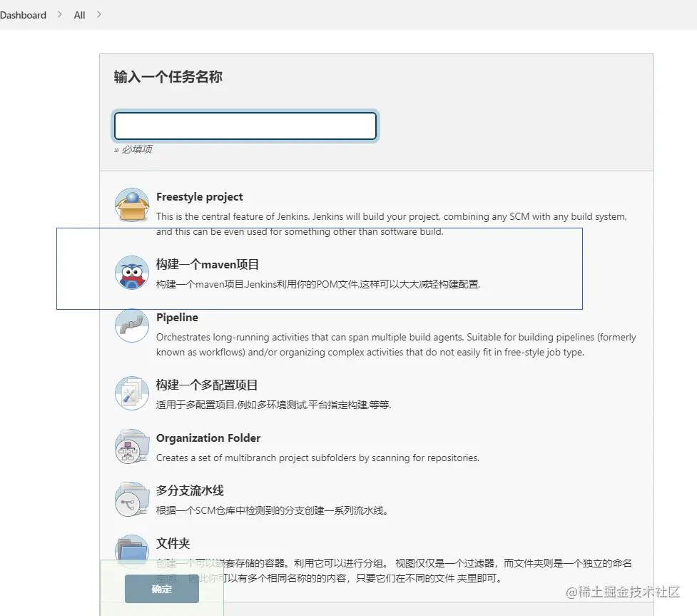The width and height of the screenshot is (697, 616).
Task: Expand the chevron after All breadcrumb
Action: pos(98,15)
